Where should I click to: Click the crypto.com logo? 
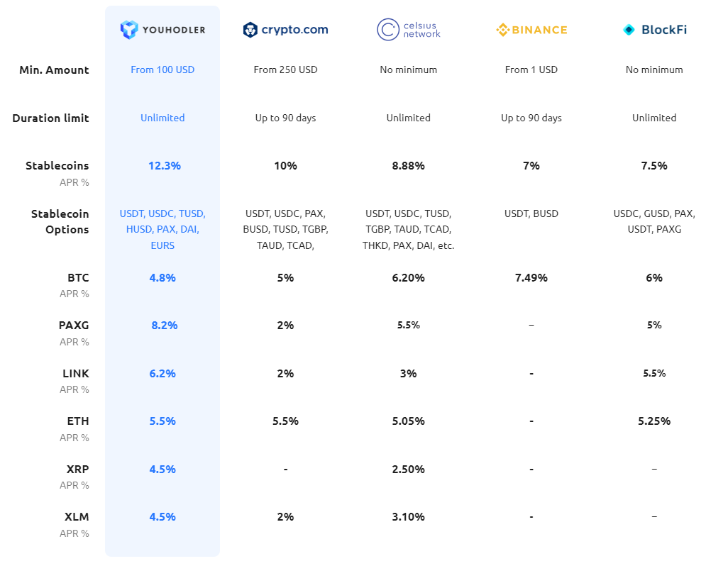[x=285, y=30]
